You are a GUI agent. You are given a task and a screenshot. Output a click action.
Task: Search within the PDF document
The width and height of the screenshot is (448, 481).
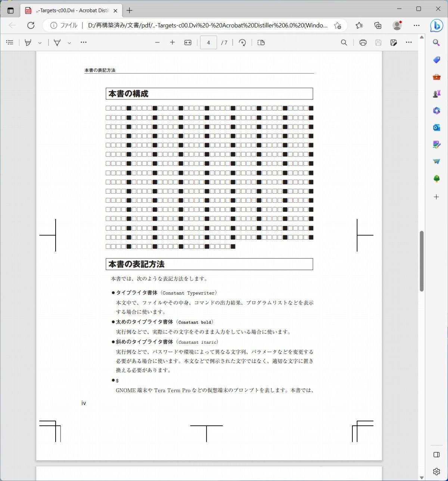point(344,43)
